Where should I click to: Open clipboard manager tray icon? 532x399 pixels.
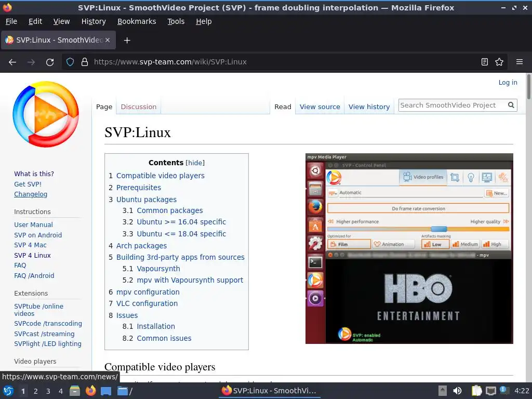click(x=476, y=391)
